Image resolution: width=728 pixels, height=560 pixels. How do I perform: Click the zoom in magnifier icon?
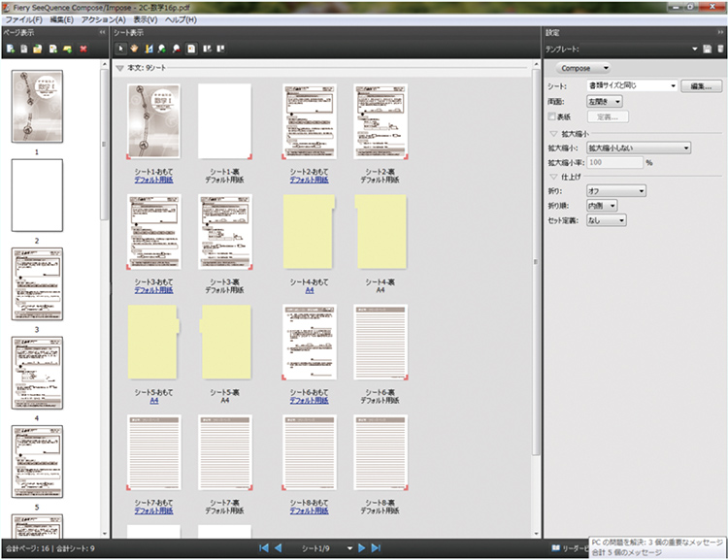pos(162,48)
